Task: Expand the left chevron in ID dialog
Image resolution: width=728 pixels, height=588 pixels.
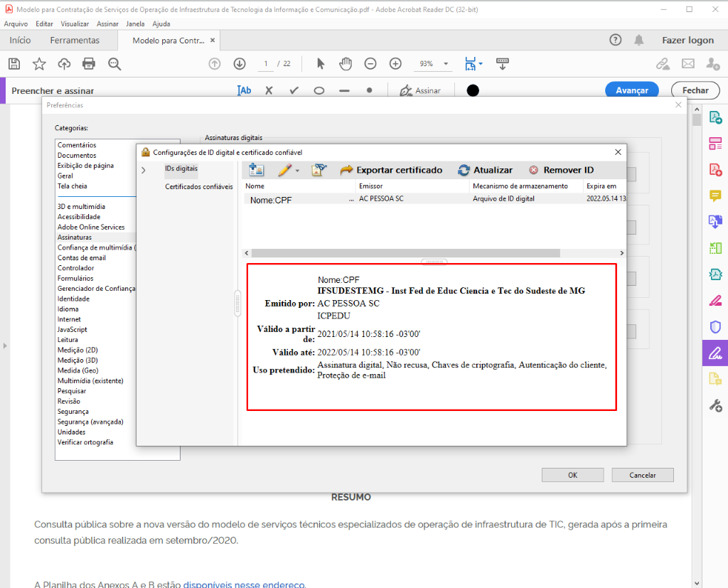Action: [x=144, y=170]
